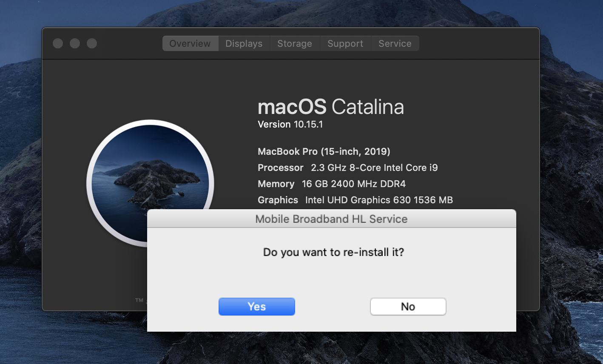Click the 16 GB 2400 MHz DDR4 value
The image size is (603, 364).
tap(354, 184)
